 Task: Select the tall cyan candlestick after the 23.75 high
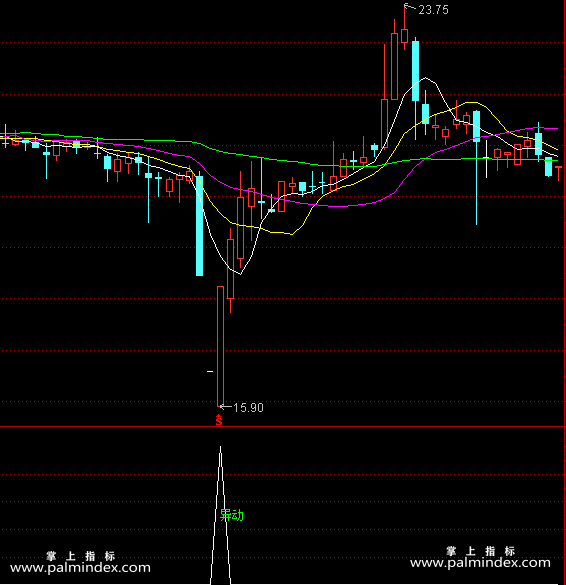[x=415, y=88]
